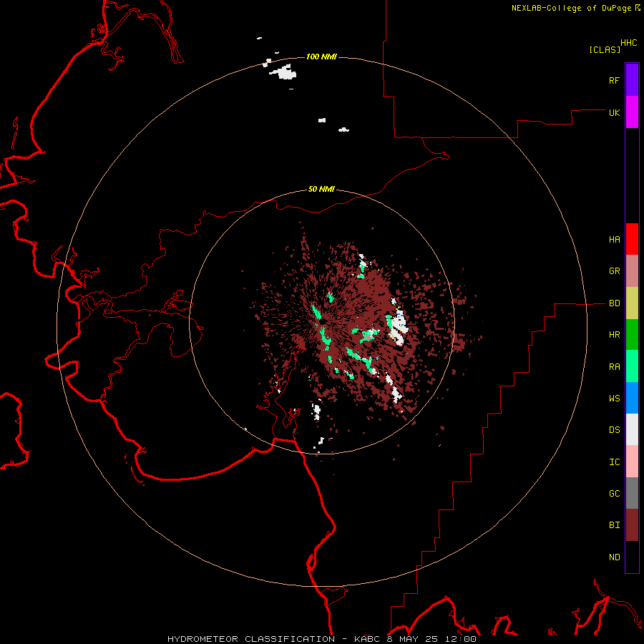Click the HR legend label
The image size is (644, 644).
(x=614, y=335)
